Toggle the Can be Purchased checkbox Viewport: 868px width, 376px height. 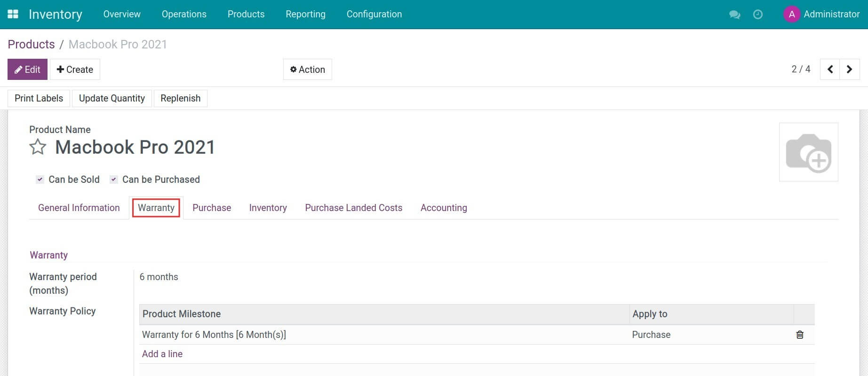coord(113,180)
